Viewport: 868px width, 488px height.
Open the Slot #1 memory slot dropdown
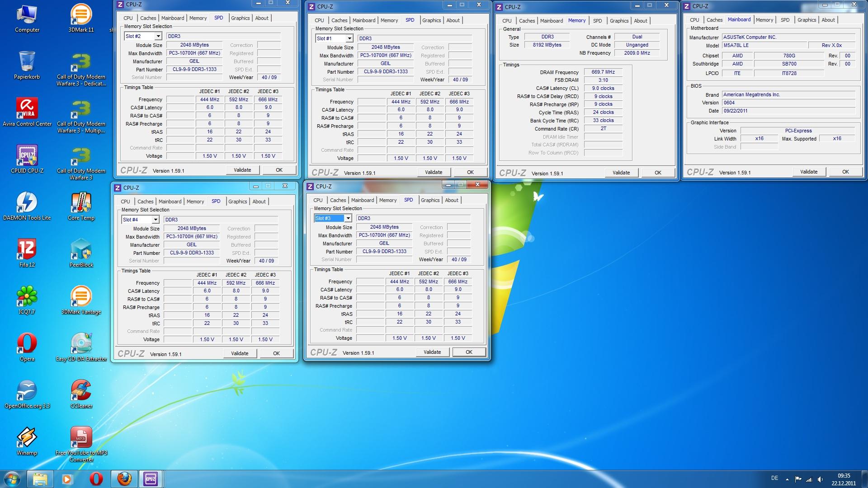350,38
